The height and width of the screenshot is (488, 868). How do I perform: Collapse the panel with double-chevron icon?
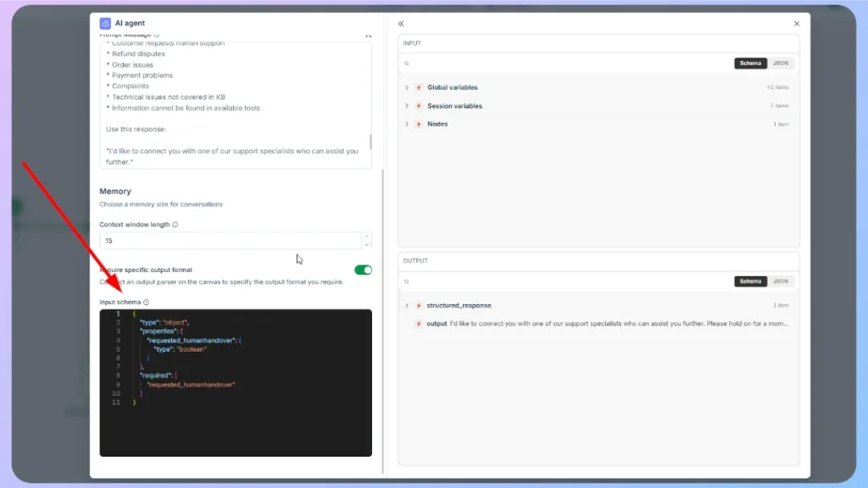click(401, 24)
